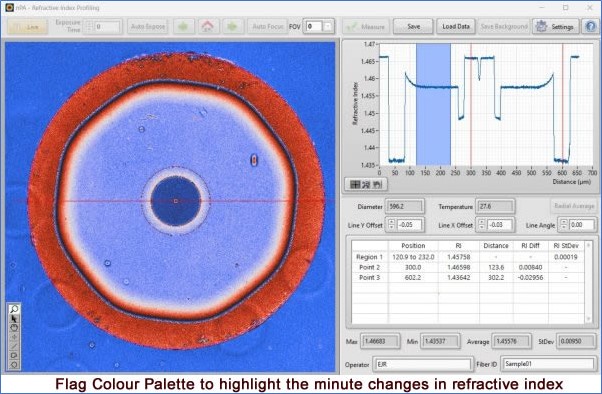Click the left green arrow icon

pos(183,26)
